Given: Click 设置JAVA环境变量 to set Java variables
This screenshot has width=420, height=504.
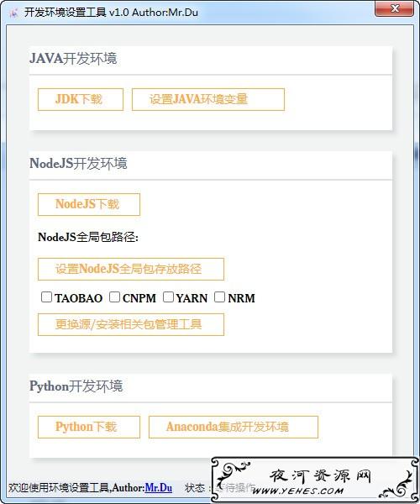Looking at the screenshot, I should click(x=208, y=99).
